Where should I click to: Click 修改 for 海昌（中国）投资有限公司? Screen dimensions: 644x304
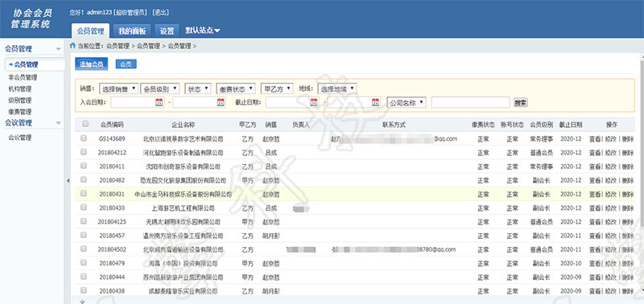[610, 263]
